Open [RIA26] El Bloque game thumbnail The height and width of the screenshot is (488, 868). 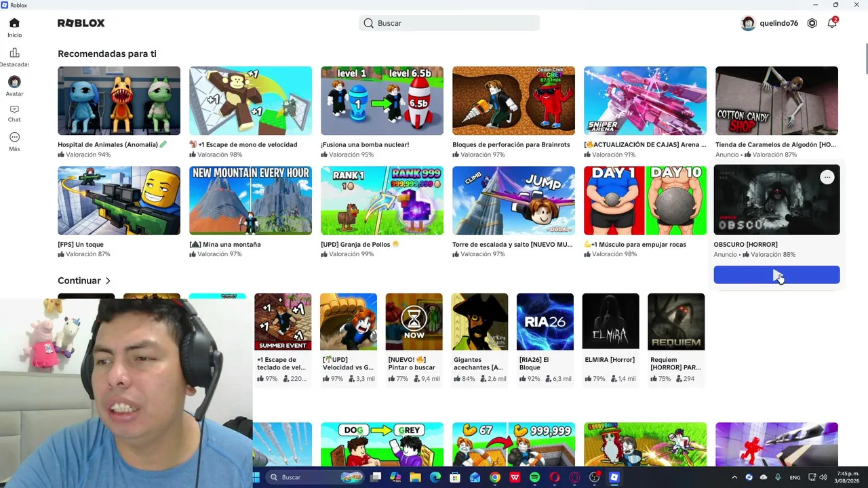click(545, 322)
